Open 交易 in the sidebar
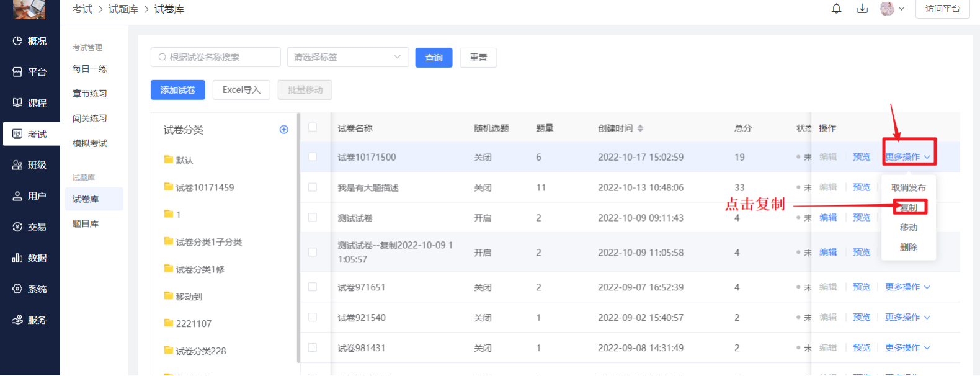980x376 pixels. (30, 227)
